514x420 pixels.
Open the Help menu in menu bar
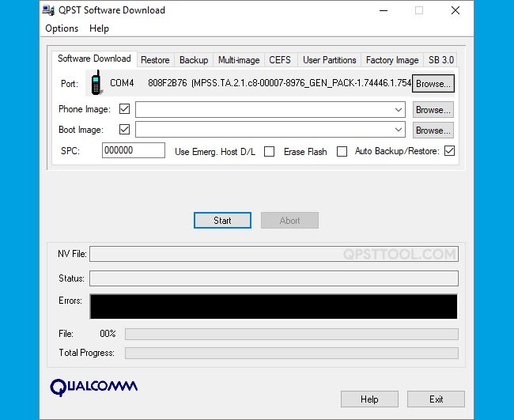[99, 28]
